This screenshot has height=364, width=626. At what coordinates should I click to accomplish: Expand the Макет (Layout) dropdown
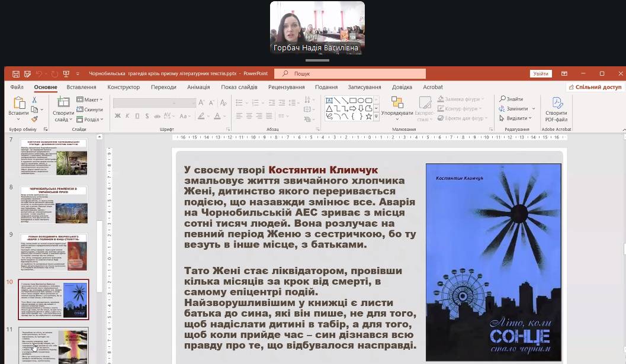tap(89, 99)
